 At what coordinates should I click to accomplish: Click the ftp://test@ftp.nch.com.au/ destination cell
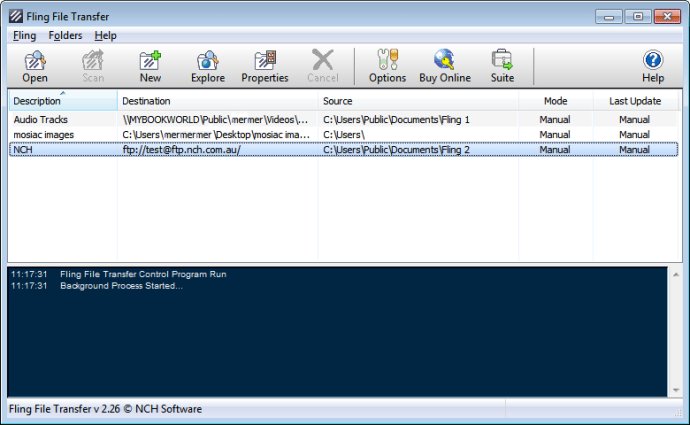(x=181, y=150)
